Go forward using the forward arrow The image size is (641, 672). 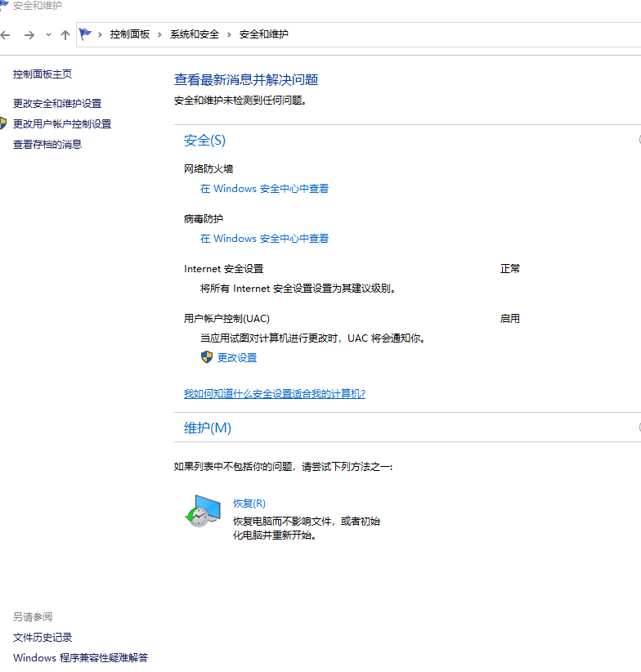29,34
